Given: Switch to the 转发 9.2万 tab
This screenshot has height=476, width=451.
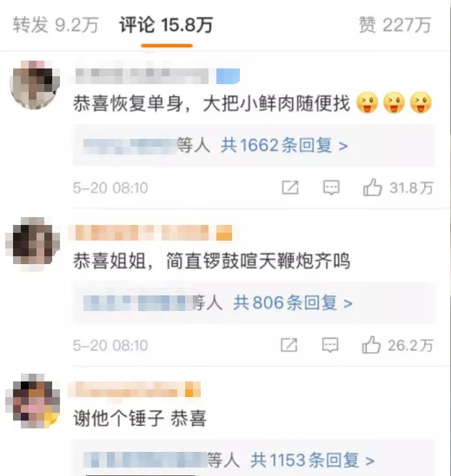Looking at the screenshot, I should tap(55, 25).
